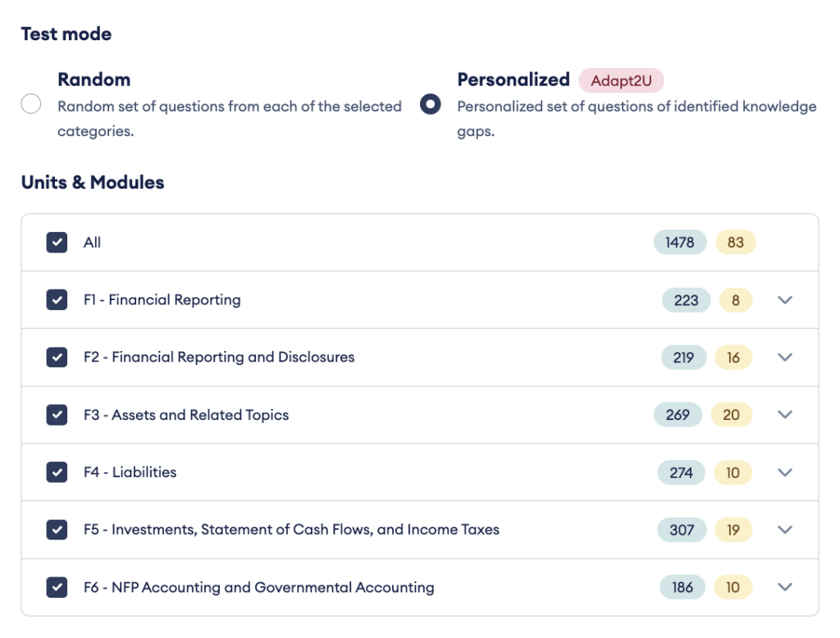Screen dimensions: 840x638
Task: Toggle the F4 - Liabilities checkbox
Action: point(57,472)
